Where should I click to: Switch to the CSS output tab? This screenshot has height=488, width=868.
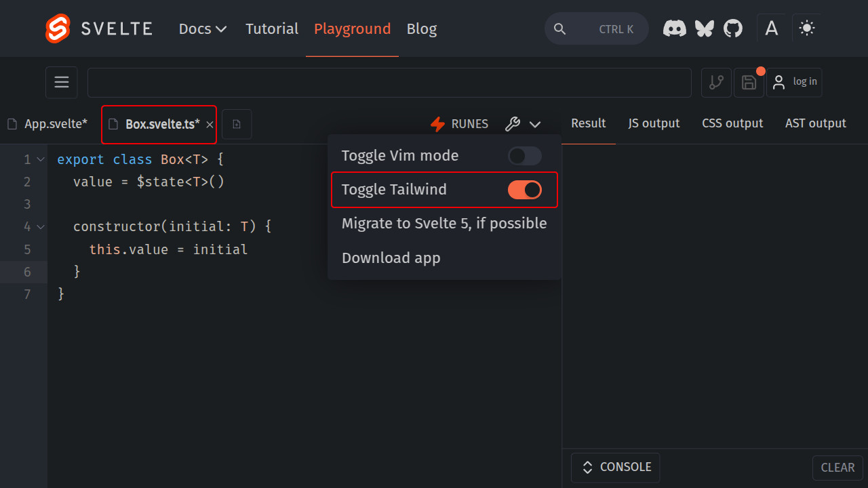click(x=732, y=123)
